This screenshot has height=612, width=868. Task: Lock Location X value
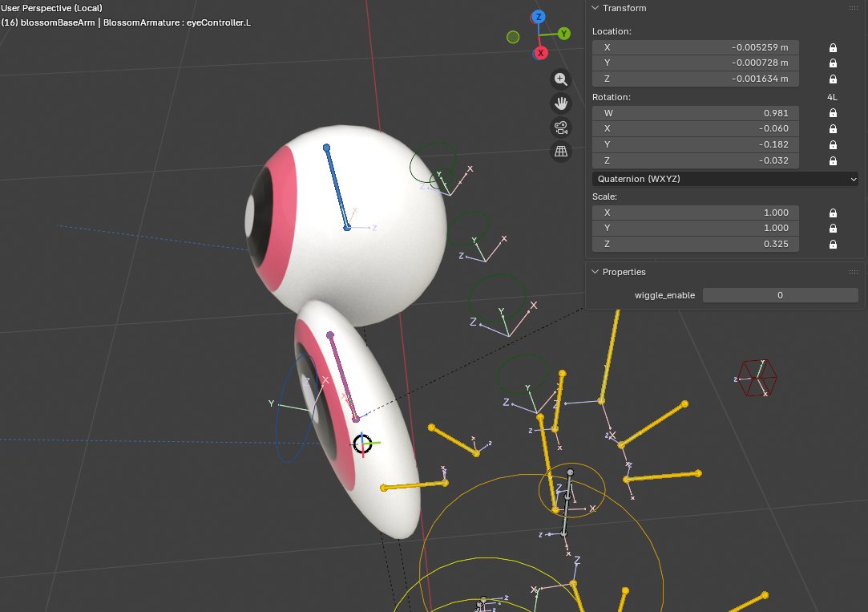[833, 47]
